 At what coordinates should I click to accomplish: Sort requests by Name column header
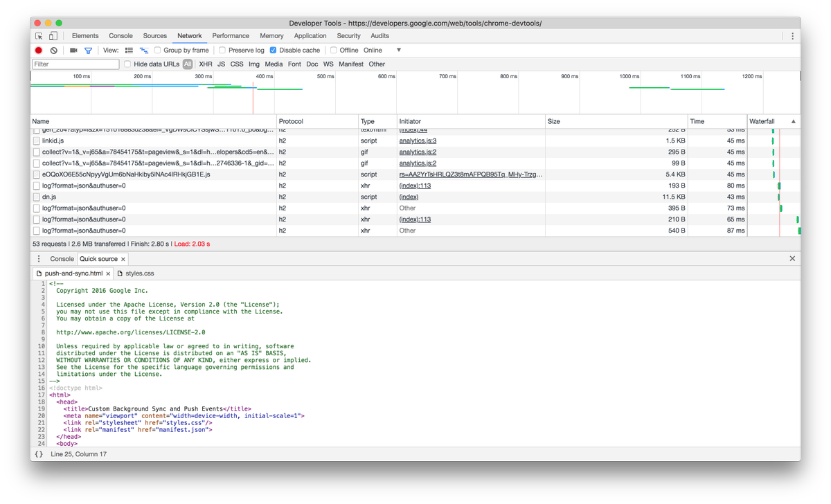(x=153, y=121)
